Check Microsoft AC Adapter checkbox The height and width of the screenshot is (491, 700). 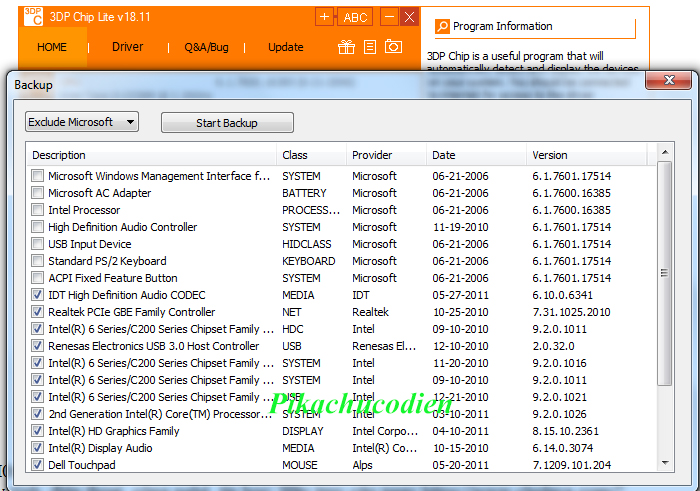pos(38,193)
